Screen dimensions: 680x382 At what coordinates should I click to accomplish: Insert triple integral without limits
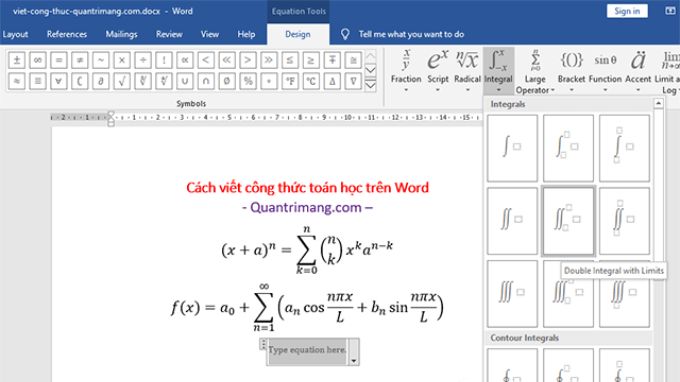pos(512,294)
